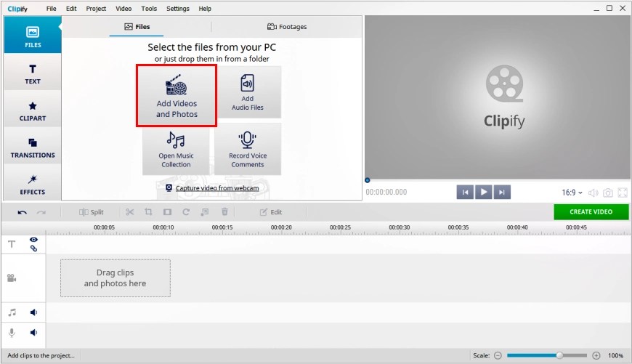Increase timeline scale with plus button
The width and height of the screenshot is (632, 364).
coord(596,355)
